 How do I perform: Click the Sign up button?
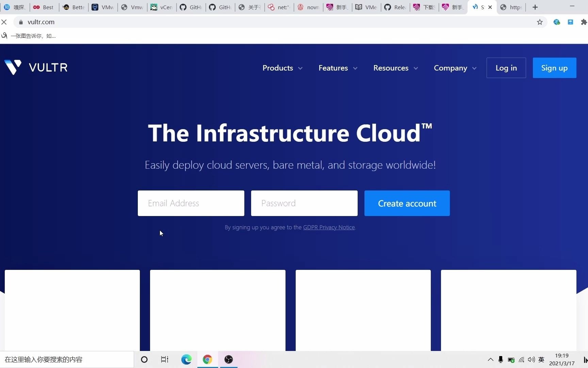click(x=554, y=68)
